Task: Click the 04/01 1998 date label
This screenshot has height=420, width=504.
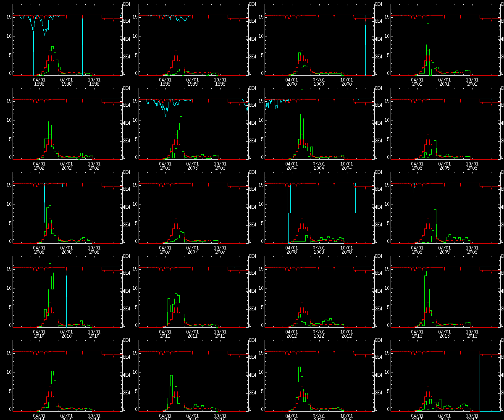Action: [39, 81]
